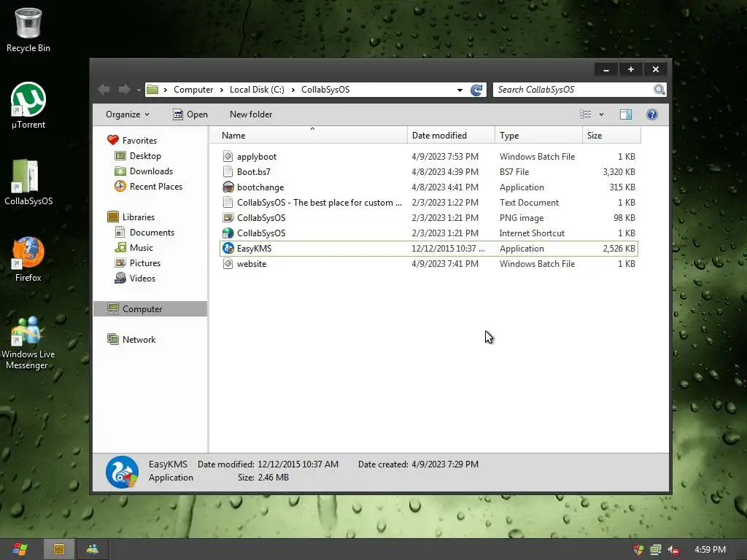Image resolution: width=747 pixels, height=560 pixels.
Task: Open the address bar history dropdown
Action: pyautogui.click(x=460, y=90)
